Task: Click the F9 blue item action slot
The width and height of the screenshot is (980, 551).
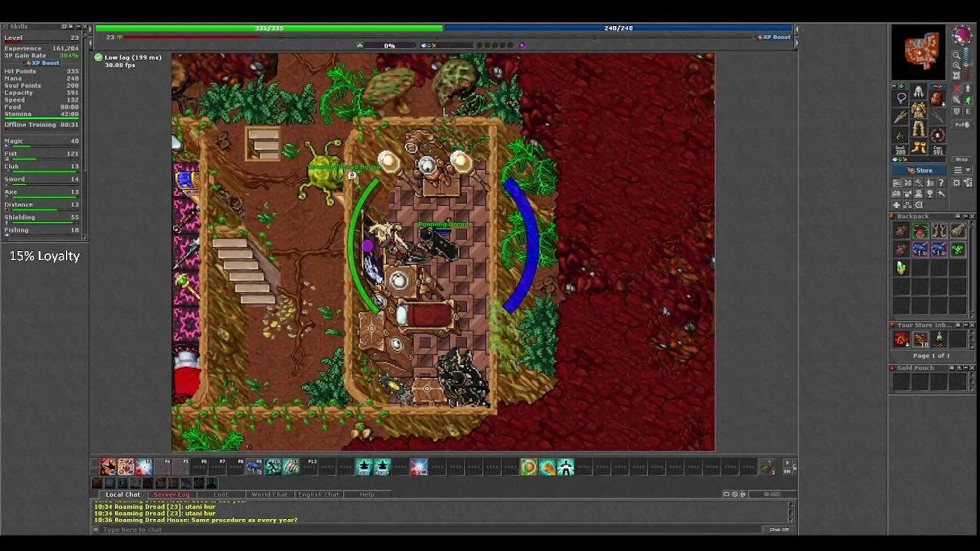Action: coord(254,467)
